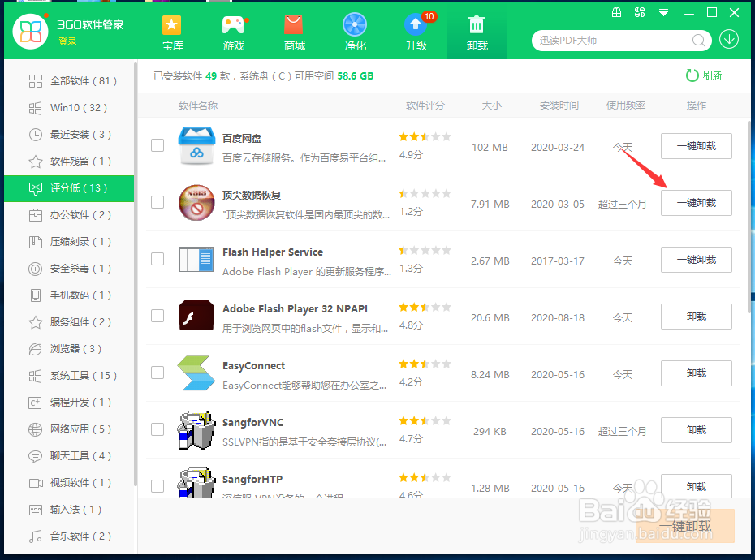Click the 浏览器 category icon

[35, 349]
